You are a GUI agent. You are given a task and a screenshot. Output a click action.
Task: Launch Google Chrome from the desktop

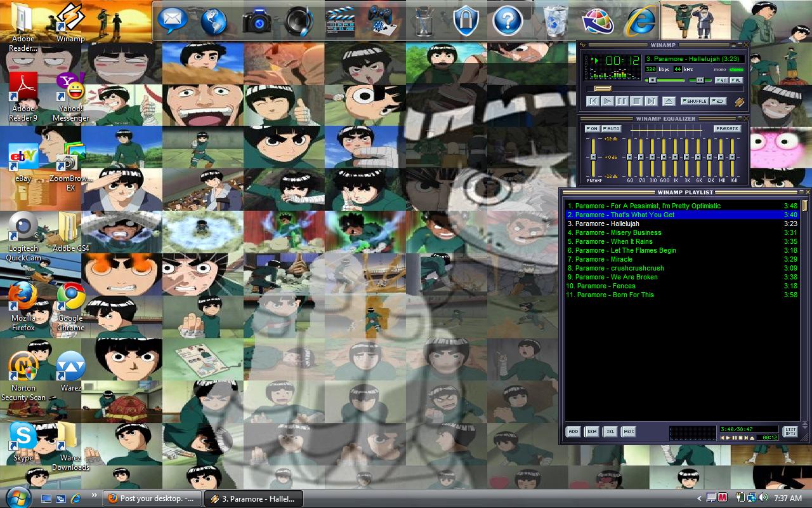(71, 296)
